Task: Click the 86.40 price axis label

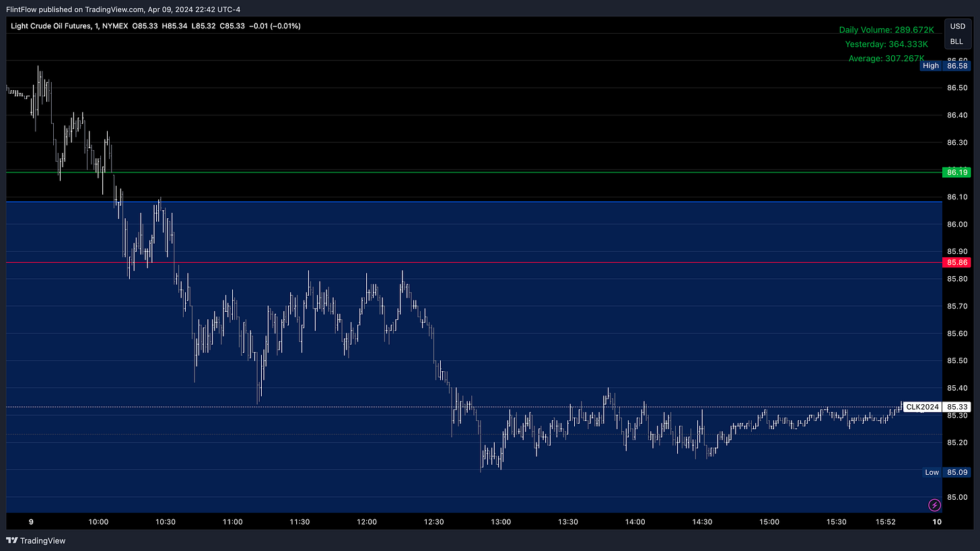Action: [958, 115]
